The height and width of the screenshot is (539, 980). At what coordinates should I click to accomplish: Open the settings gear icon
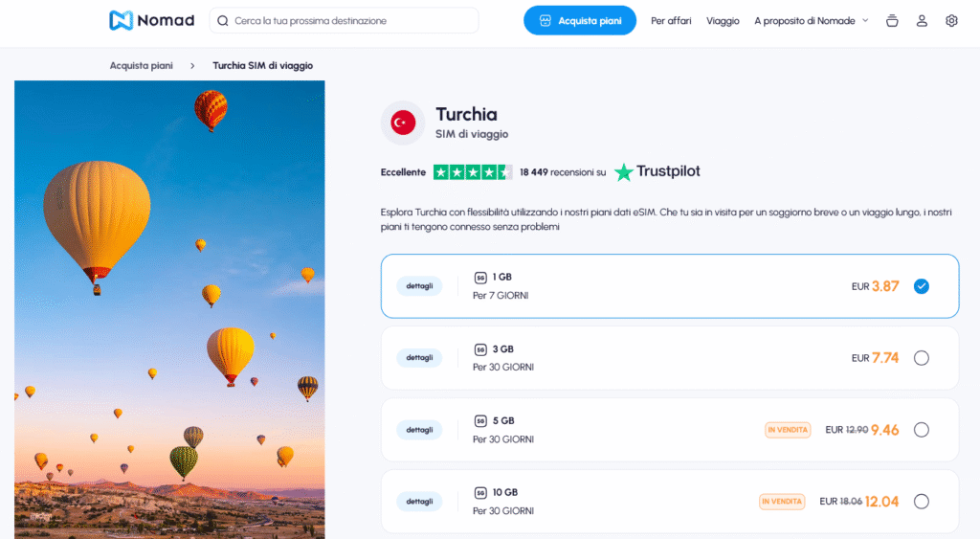coord(951,20)
